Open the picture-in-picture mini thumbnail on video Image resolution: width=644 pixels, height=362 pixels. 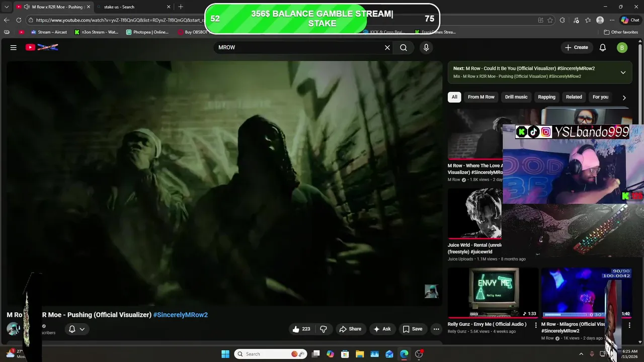(431, 291)
